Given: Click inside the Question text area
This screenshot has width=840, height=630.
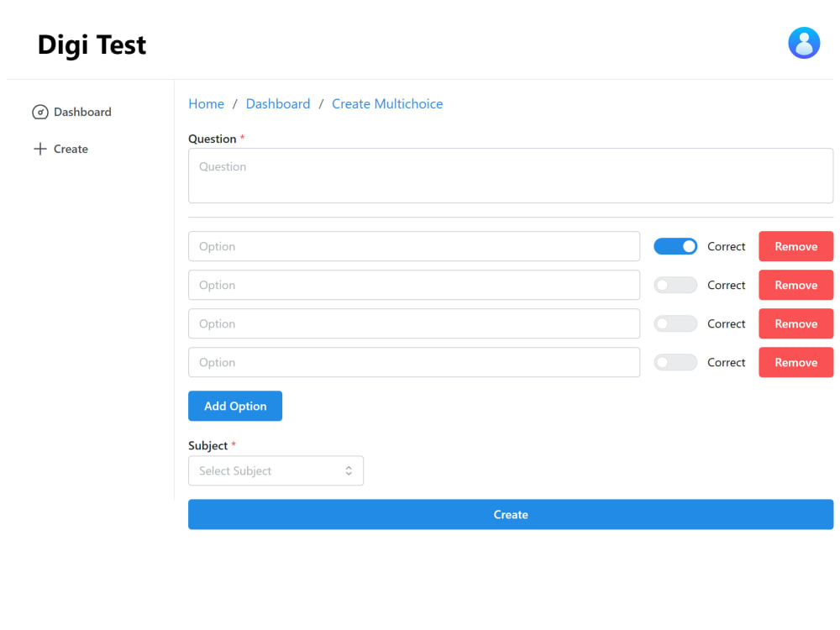Looking at the screenshot, I should (x=510, y=176).
